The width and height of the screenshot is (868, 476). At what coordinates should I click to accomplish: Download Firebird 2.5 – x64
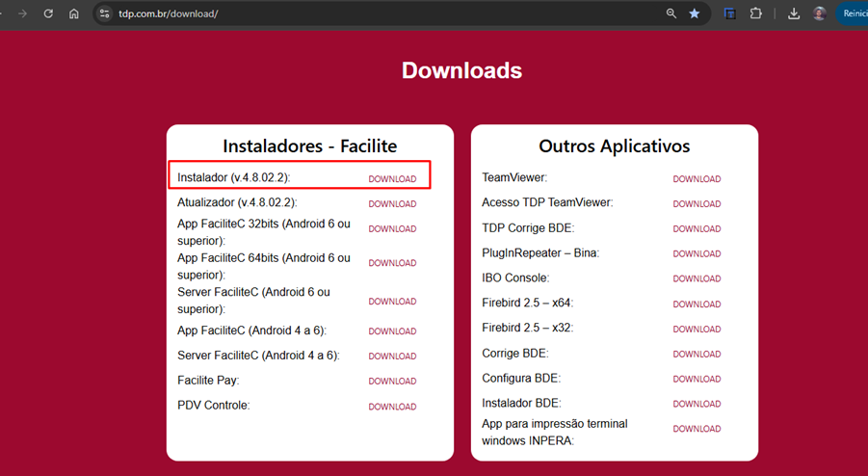click(x=697, y=304)
